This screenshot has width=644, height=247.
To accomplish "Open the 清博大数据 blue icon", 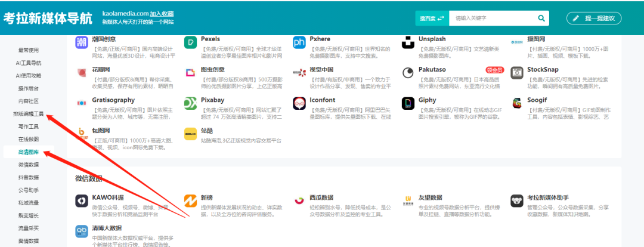I will [82, 231].
